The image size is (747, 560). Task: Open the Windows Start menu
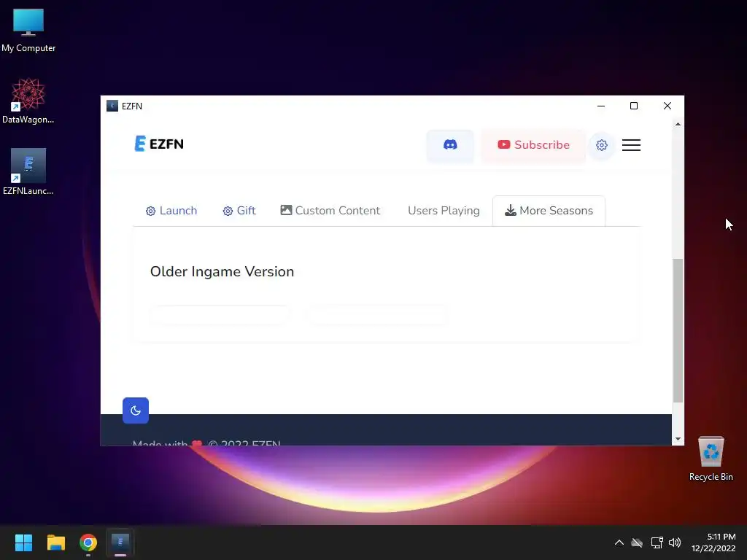pos(23,542)
